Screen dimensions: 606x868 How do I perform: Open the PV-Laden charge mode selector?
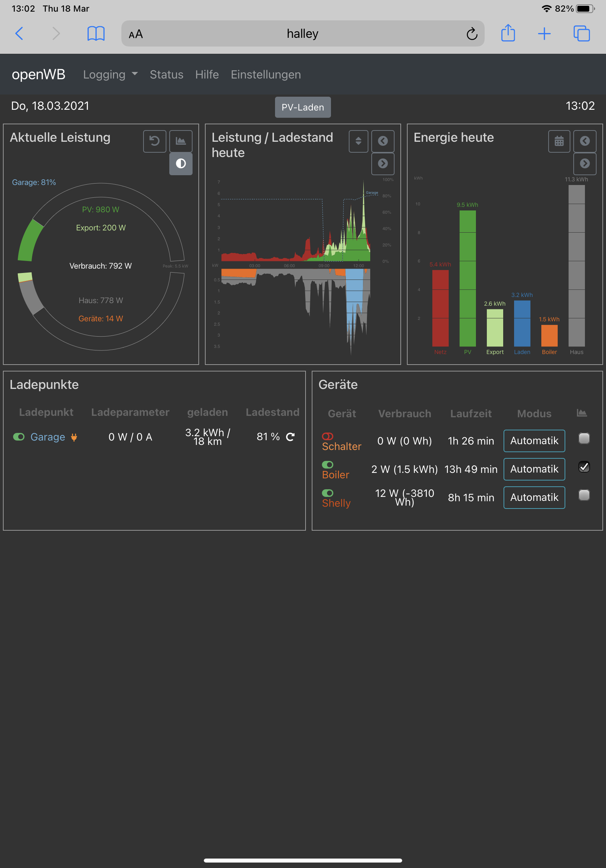tap(303, 107)
